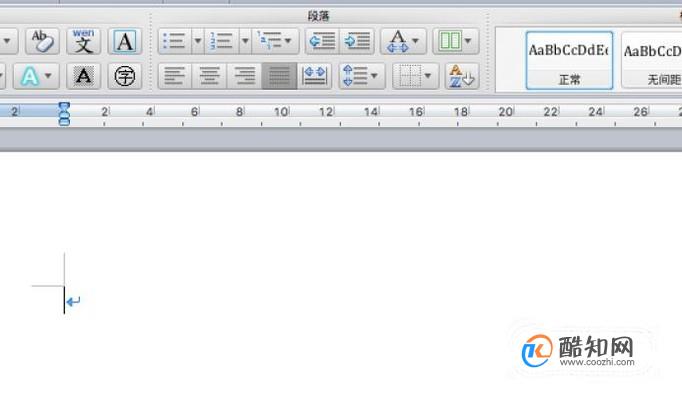682x405 pixels.
Task: Click the left indent marker on ruler
Action: coord(64,121)
